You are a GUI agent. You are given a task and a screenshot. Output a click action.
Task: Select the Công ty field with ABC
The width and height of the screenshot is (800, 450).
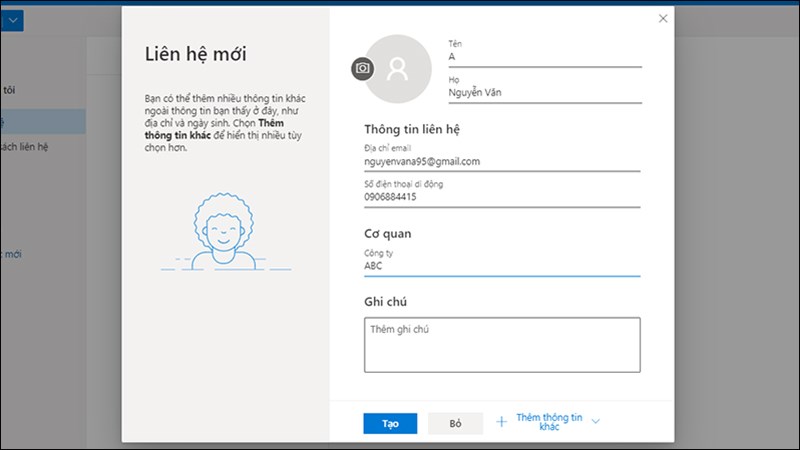pyautogui.click(x=502, y=266)
